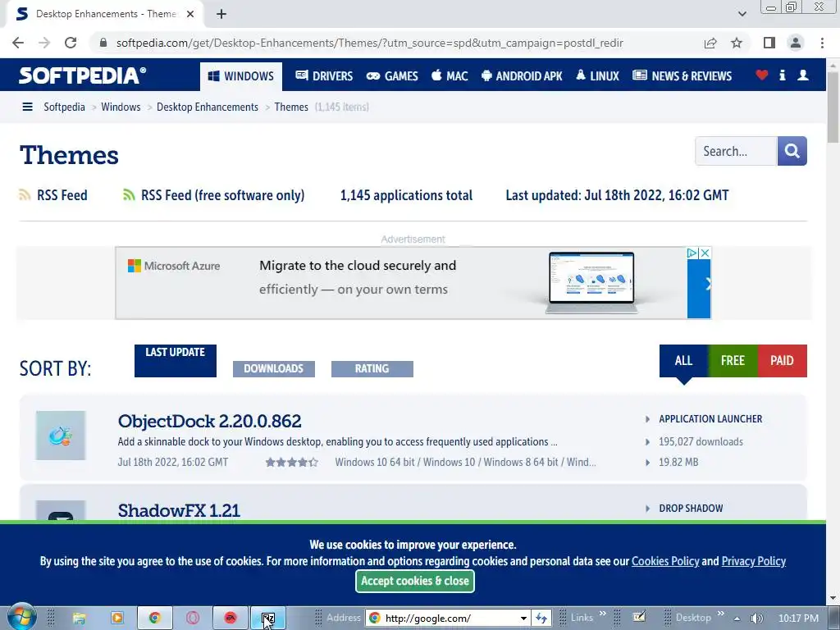Image resolution: width=840 pixels, height=630 pixels.
Task: Filter to Paid applications
Action: pos(782,361)
